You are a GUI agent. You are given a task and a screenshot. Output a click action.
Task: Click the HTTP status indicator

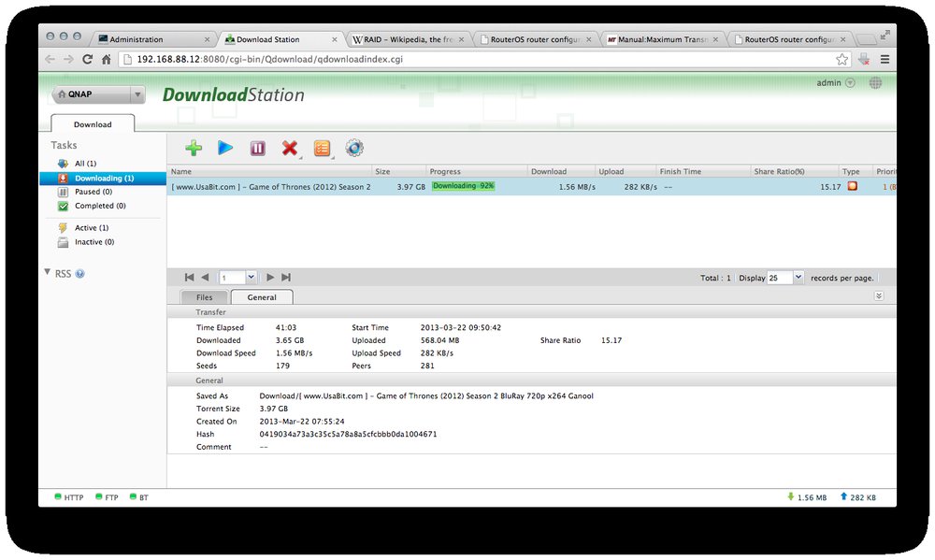(69, 497)
